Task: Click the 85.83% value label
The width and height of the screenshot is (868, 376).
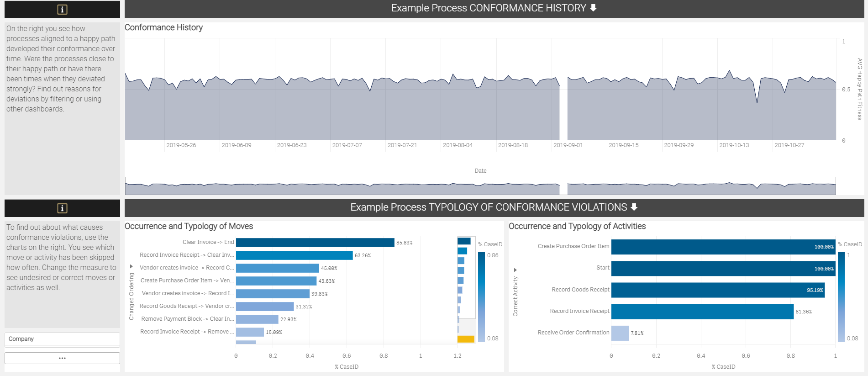Action: [405, 243]
